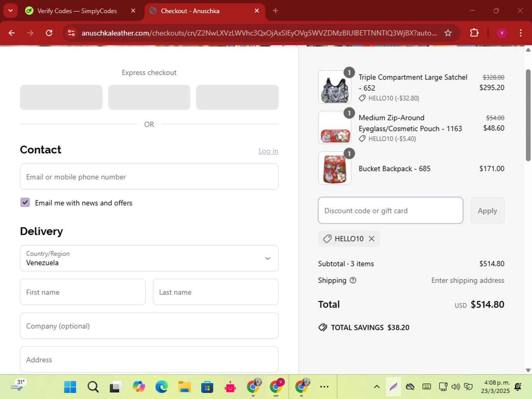532x399 pixels.
Task: Click the HELLO10 (-$5.40) discount line
Action: pyautogui.click(x=387, y=139)
